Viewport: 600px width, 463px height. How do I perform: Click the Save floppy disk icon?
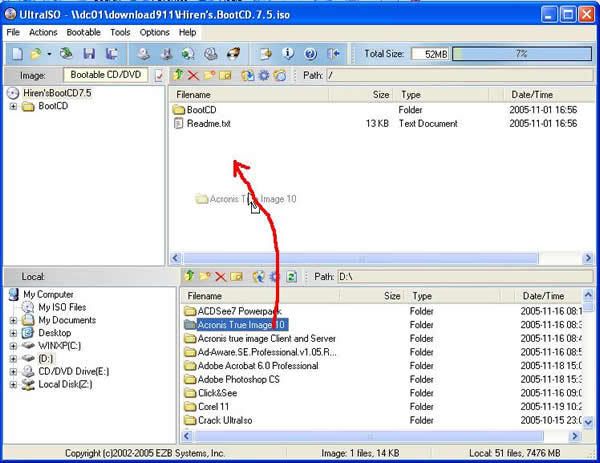(89, 54)
